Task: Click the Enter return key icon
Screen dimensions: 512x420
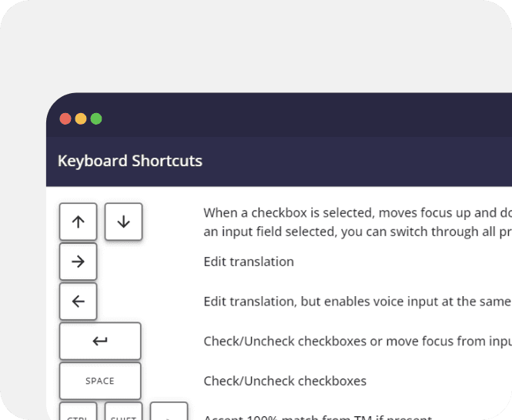Action: tap(100, 341)
